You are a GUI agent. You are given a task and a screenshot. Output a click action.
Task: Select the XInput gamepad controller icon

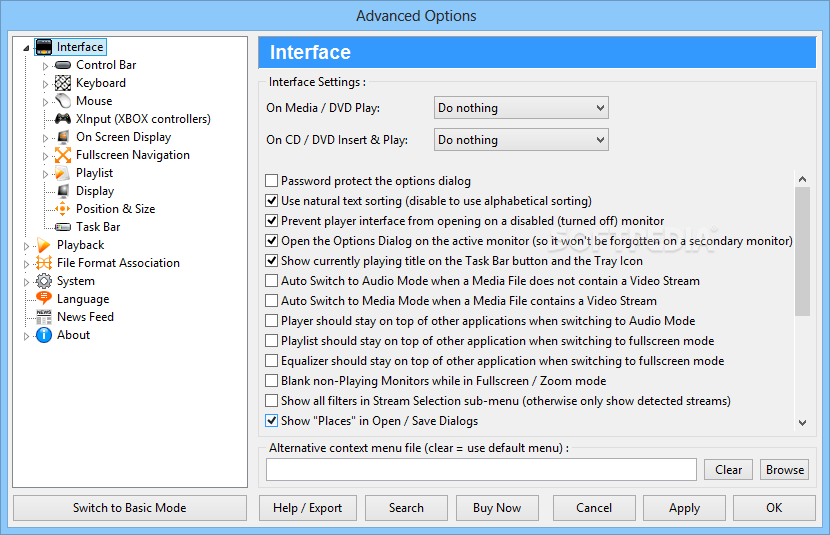tap(63, 119)
